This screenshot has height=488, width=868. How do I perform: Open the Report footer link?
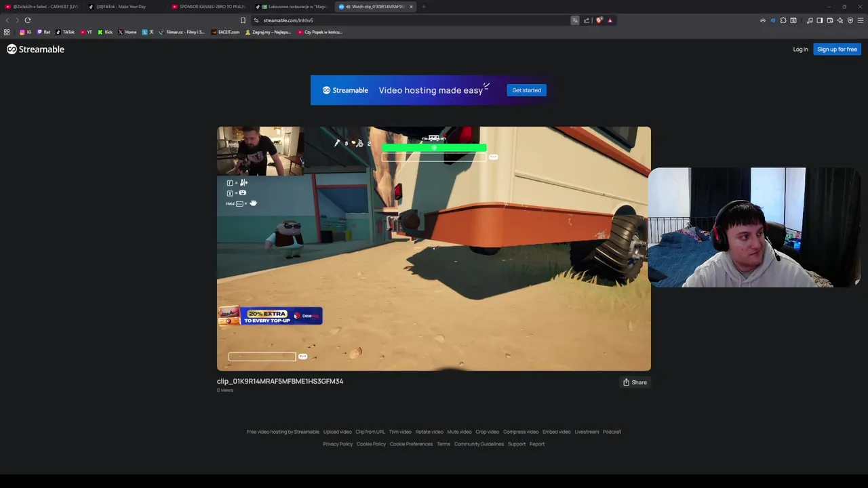coord(537,444)
